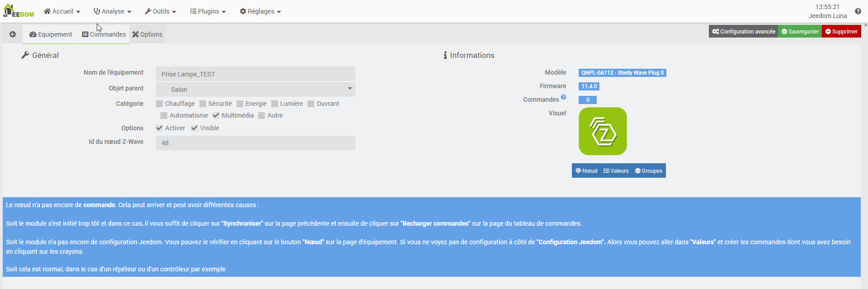
Task: Open the help question mark icon
Action: point(858,11)
